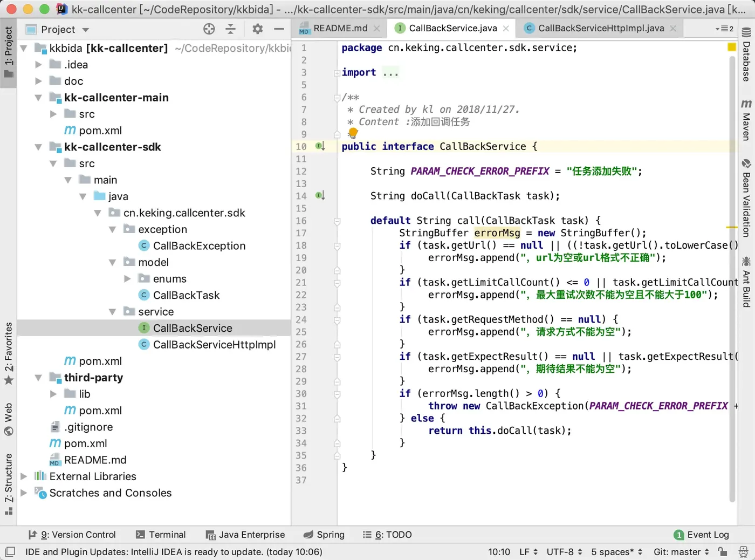Viewport: 755px width, 560px height.
Task: Open the Java Enterprise tool window
Action: click(x=245, y=535)
